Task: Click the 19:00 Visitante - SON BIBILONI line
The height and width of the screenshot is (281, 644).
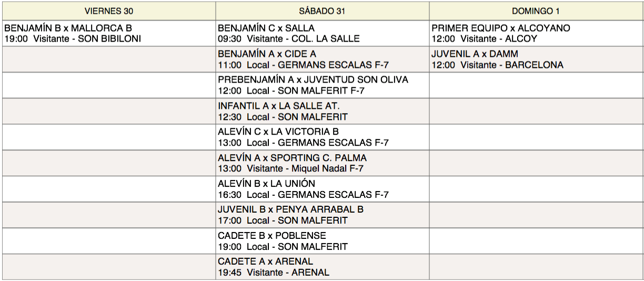Action: pos(73,39)
